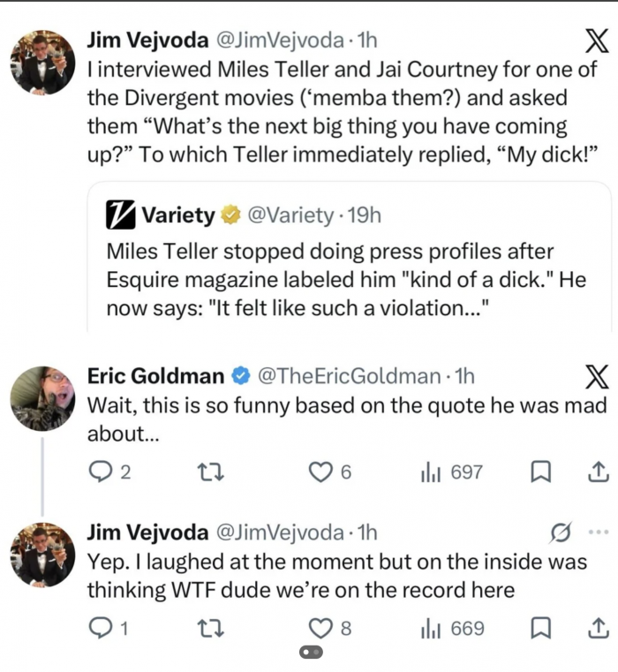
Task: Open the quoted Variety tweet card
Action: pyautogui.click(x=350, y=257)
